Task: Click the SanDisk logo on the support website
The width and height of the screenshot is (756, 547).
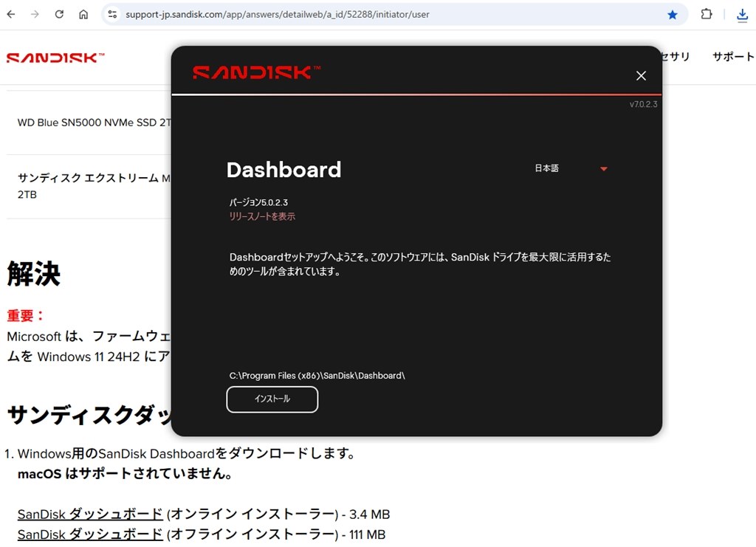Action: click(x=55, y=57)
